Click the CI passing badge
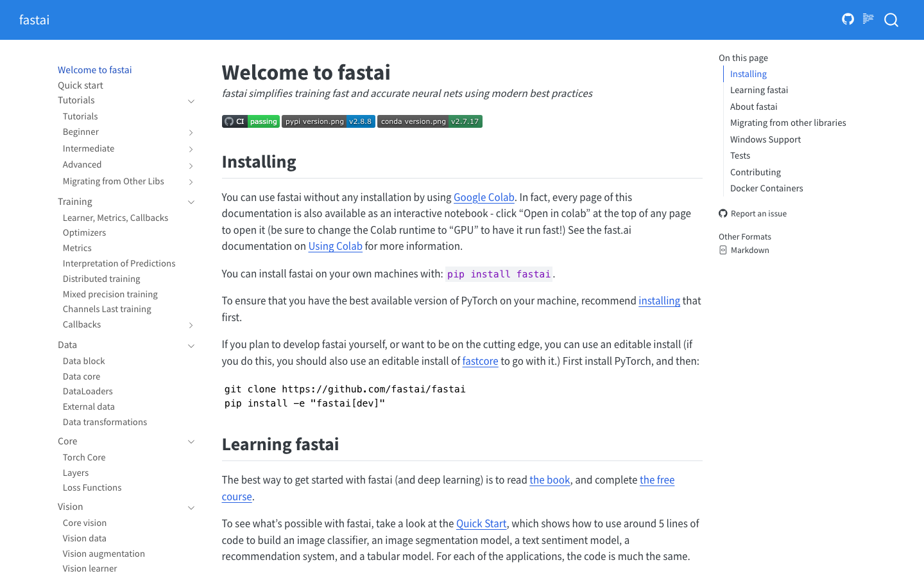The height and width of the screenshot is (578, 924). point(251,121)
